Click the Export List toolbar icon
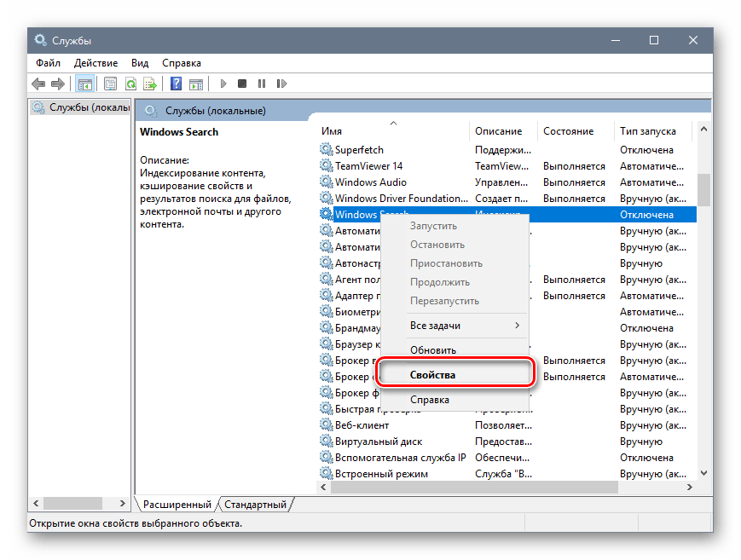 [x=150, y=84]
